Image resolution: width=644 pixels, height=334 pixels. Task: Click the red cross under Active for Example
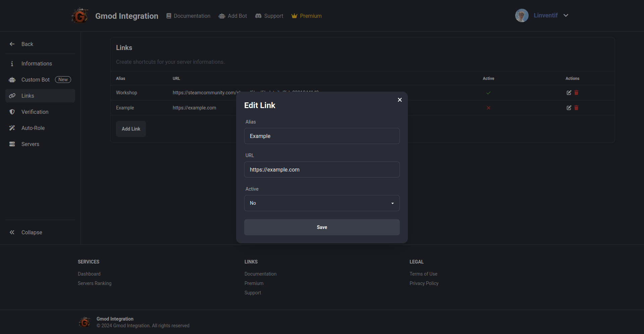pyautogui.click(x=488, y=108)
